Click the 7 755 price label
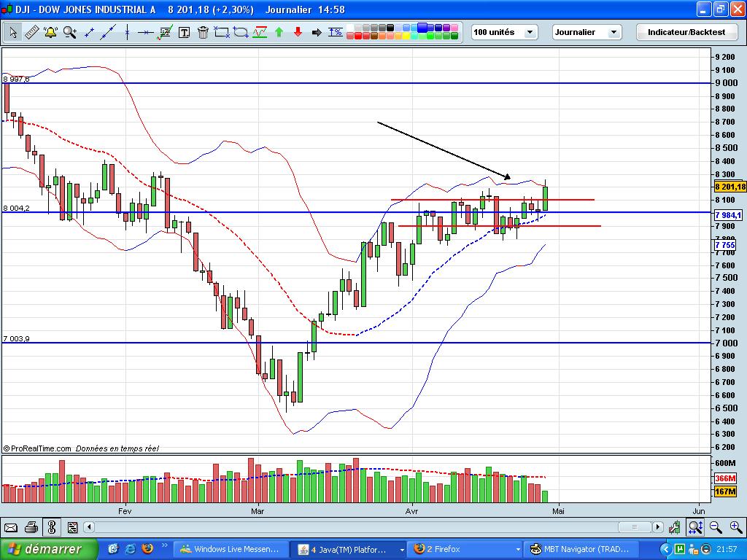 coord(725,245)
